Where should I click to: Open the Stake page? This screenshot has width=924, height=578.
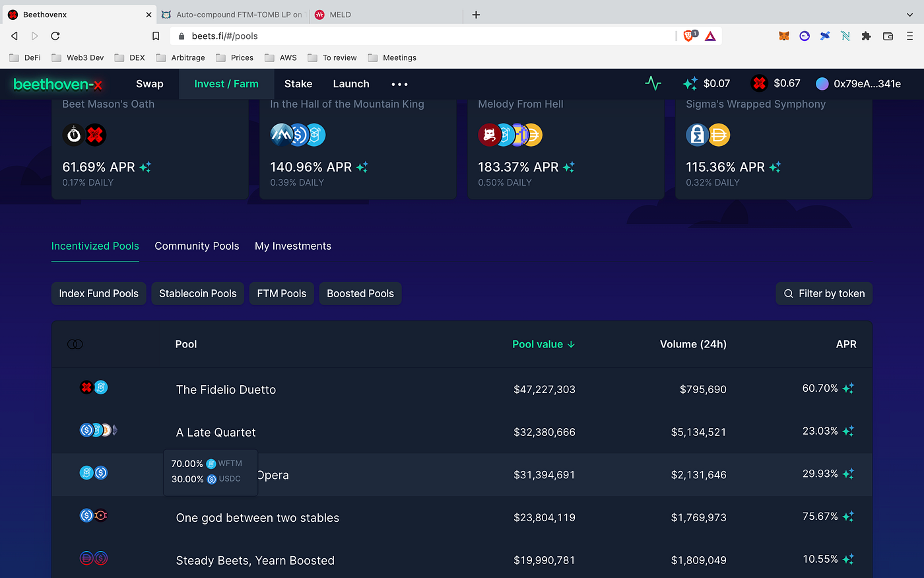click(298, 84)
